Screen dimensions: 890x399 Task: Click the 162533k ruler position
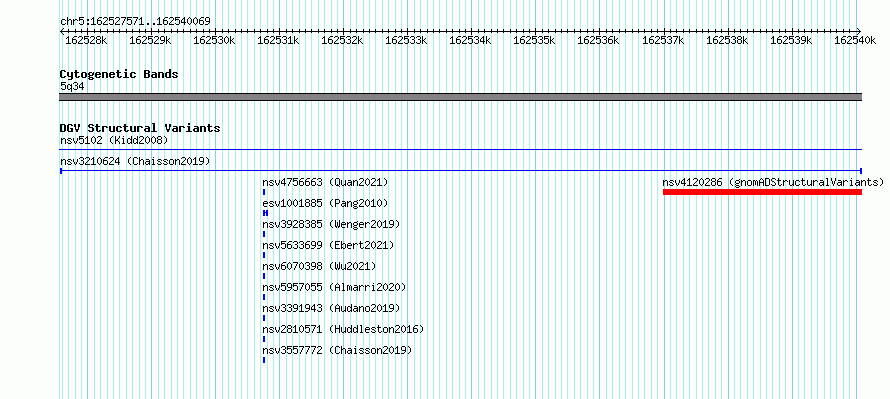tap(407, 40)
